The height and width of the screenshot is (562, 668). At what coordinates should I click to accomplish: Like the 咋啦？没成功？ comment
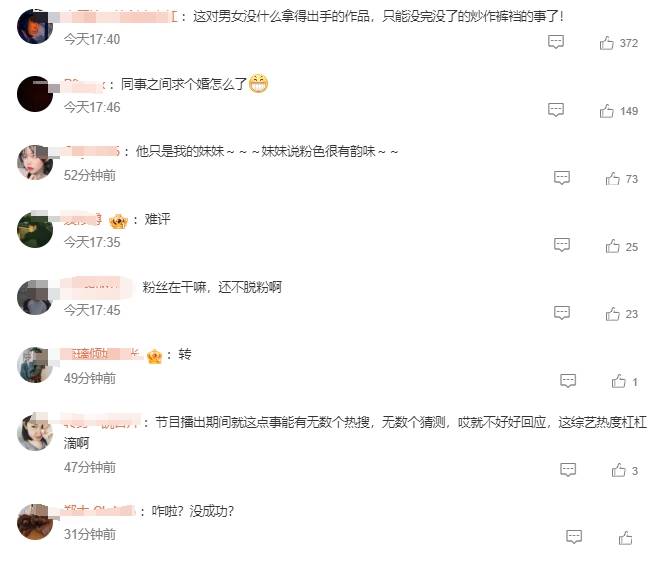click(625, 538)
